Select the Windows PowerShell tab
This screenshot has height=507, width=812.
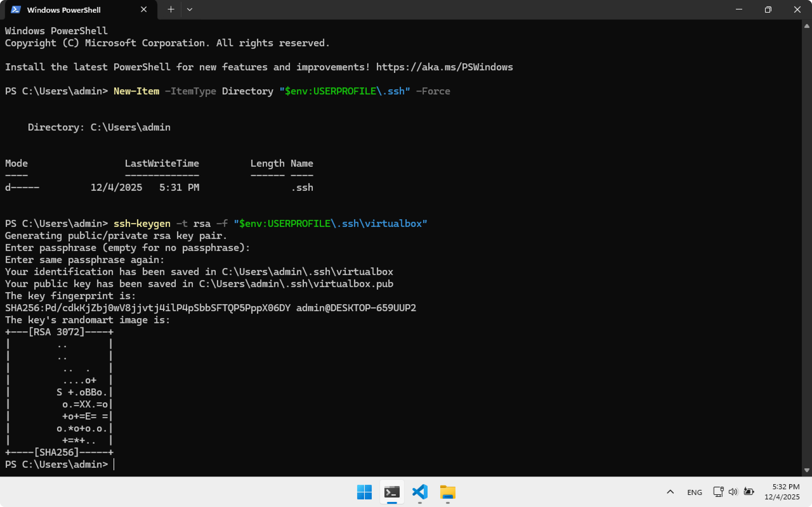point(64,10)
